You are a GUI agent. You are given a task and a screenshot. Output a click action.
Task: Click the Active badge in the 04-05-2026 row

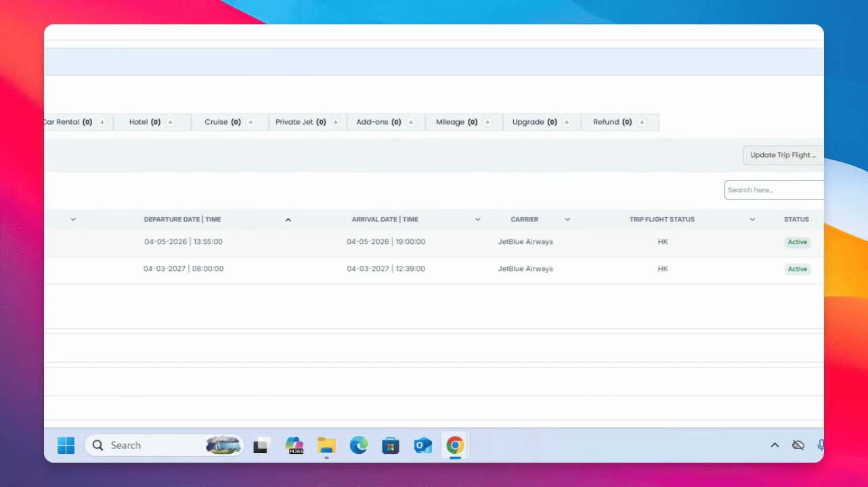tap(798, 242)
